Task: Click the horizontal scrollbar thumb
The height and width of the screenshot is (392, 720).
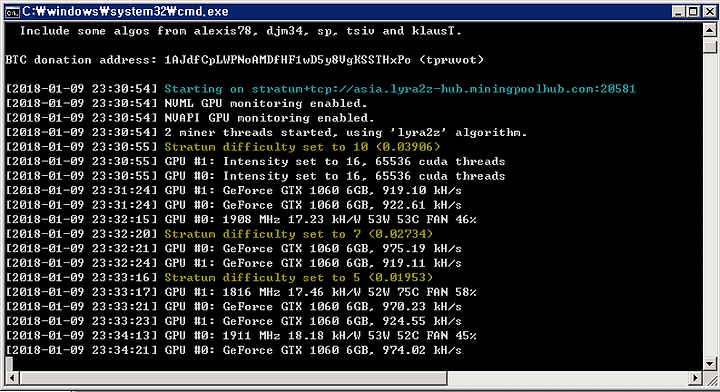Action: coord(233,378)
